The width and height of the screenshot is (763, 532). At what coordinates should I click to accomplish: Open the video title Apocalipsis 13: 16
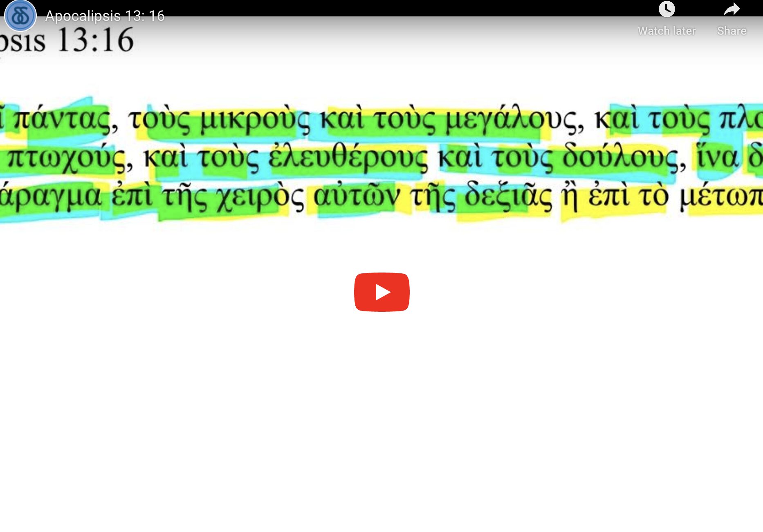[x=105, y=16]
